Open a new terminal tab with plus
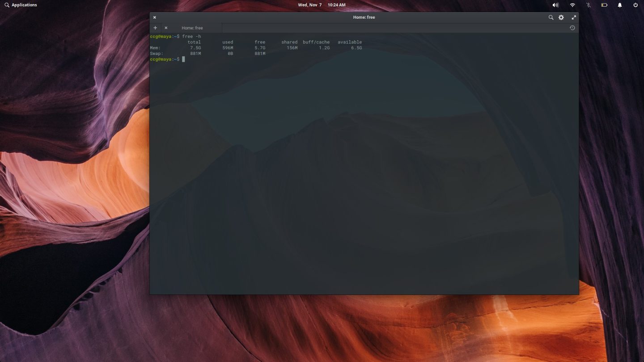The width and height of the screenshot is (644, 362). point(155,27)
